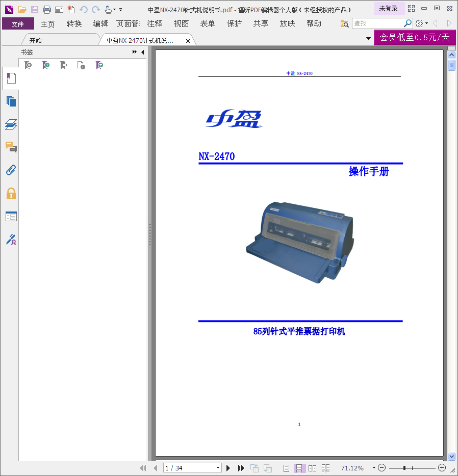458x476 pixels.
Task: Select facing pages view mode
Action: pos(312,468)
